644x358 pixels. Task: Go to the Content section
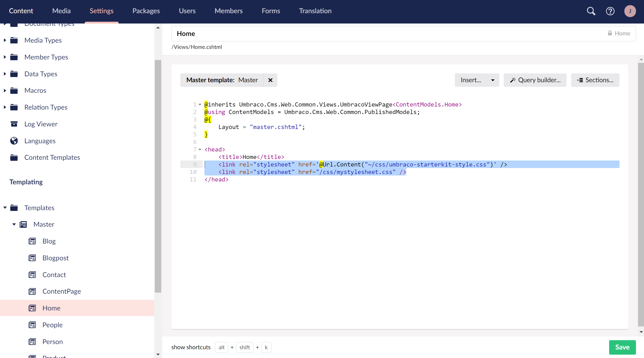tap(21, 11)
